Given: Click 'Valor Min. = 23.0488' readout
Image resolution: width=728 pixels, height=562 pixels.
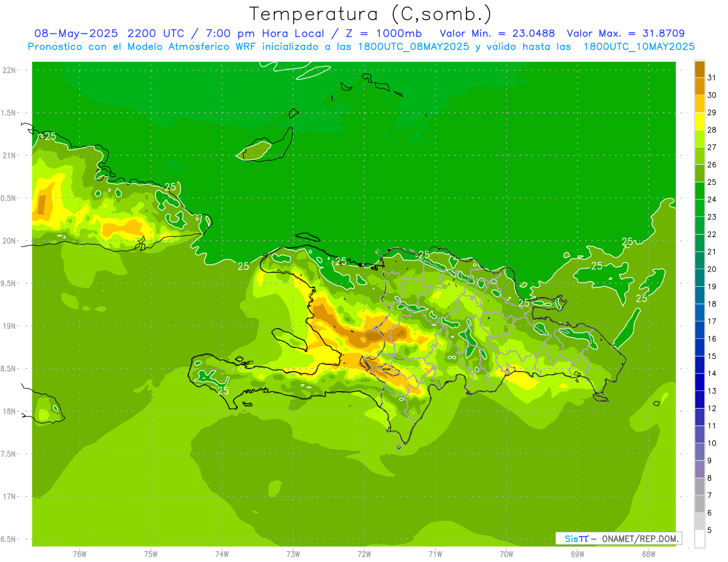Looking at the screenshot, I should click(x=497, y=33).
